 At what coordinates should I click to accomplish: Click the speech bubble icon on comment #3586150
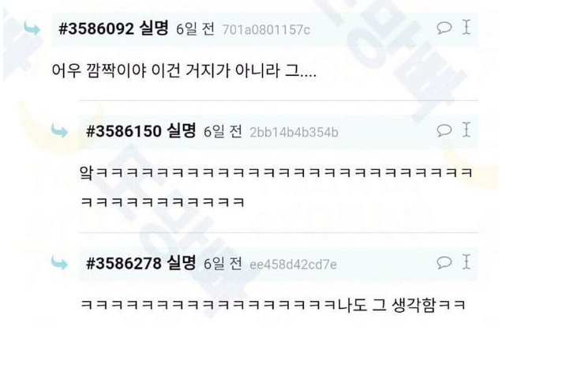(x=444, y=130)
